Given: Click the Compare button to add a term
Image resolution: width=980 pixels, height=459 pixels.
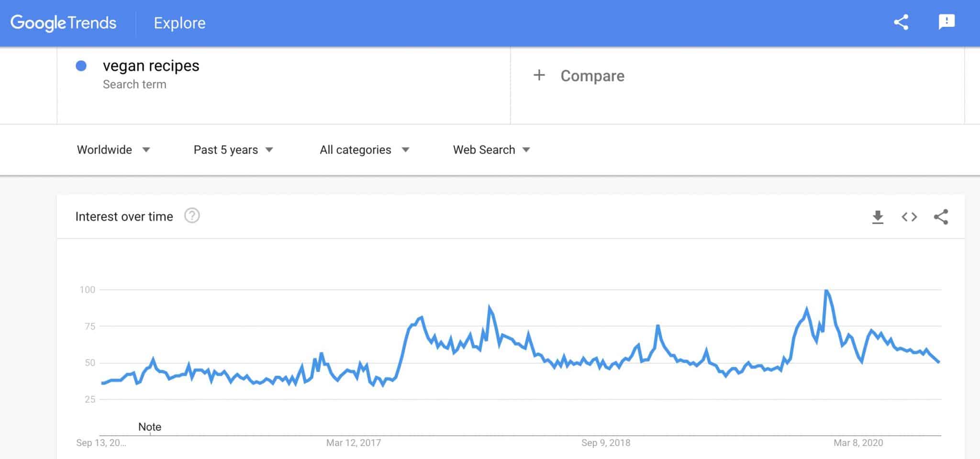Looking at the screenshot, I should tap(592, 75).
